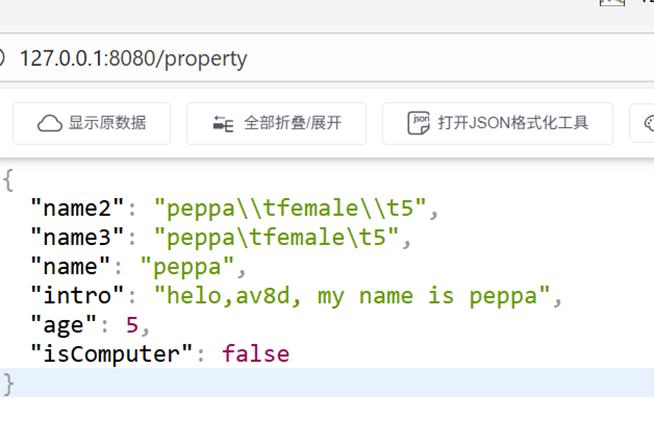Click the "name2" key
This screenshot has width=654, height=441.
coord(78,208)
